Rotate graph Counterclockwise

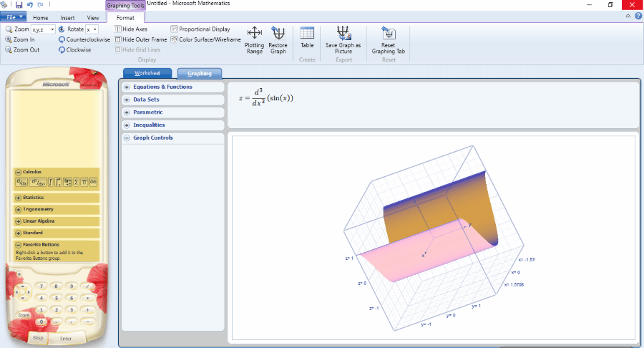84,39
